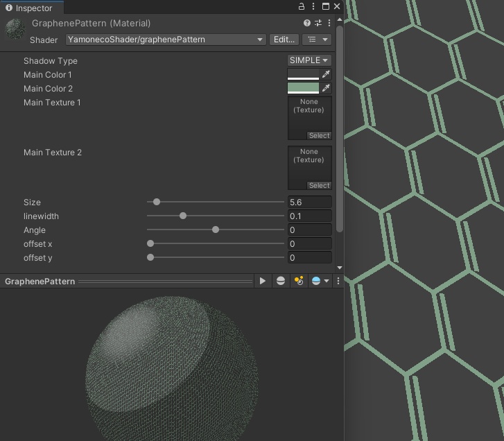Click Select on Main Texture 1
This screenshot has height=441, width=504.
(319, 136)
